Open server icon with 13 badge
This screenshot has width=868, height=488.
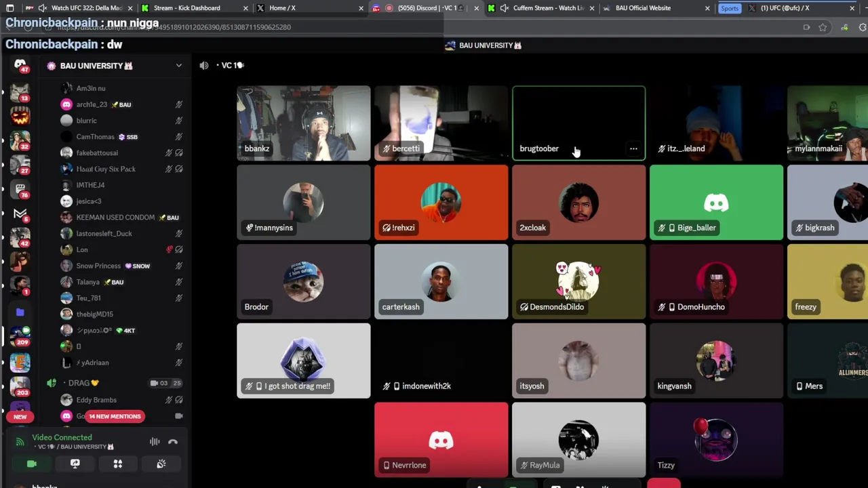coord(20,91)
